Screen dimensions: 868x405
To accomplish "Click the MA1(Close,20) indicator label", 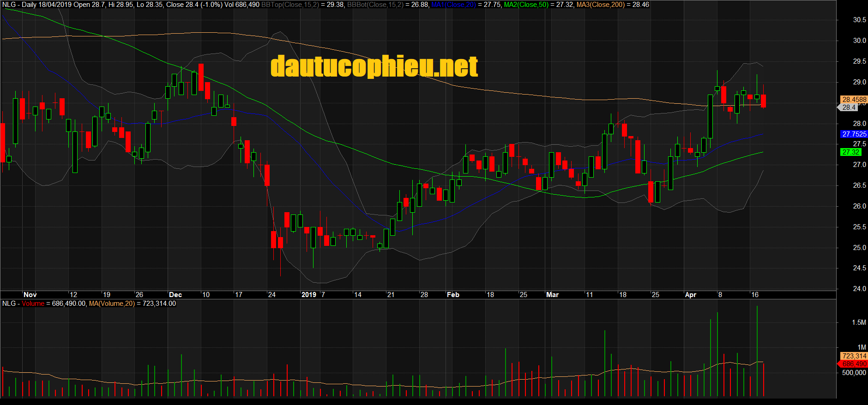I will (x=453, y=5).
